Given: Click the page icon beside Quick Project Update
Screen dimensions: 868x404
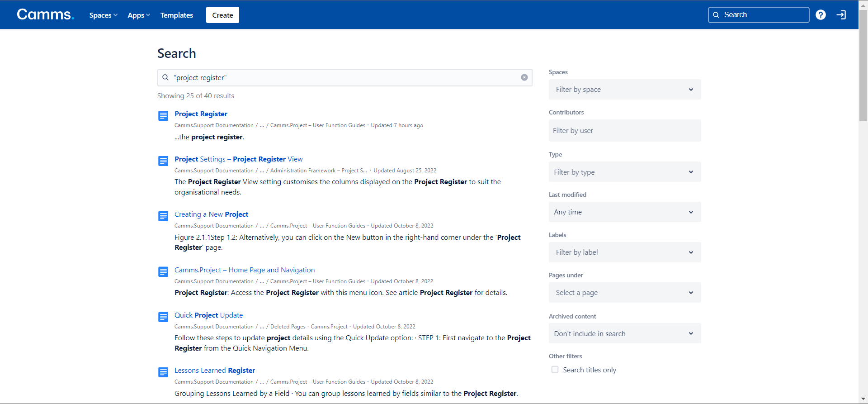Looking at the screenshot, I should pyautogui.click(x=163, y=317).
